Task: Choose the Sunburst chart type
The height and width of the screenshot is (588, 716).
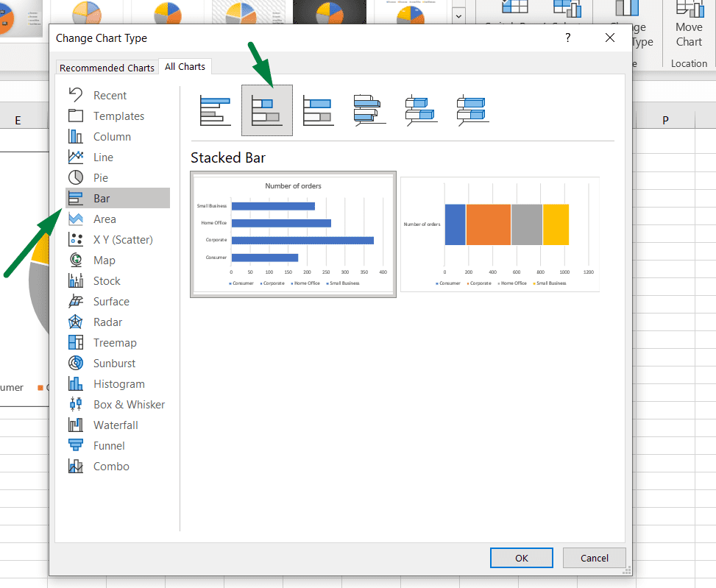Action: click(x=115, y=363)
